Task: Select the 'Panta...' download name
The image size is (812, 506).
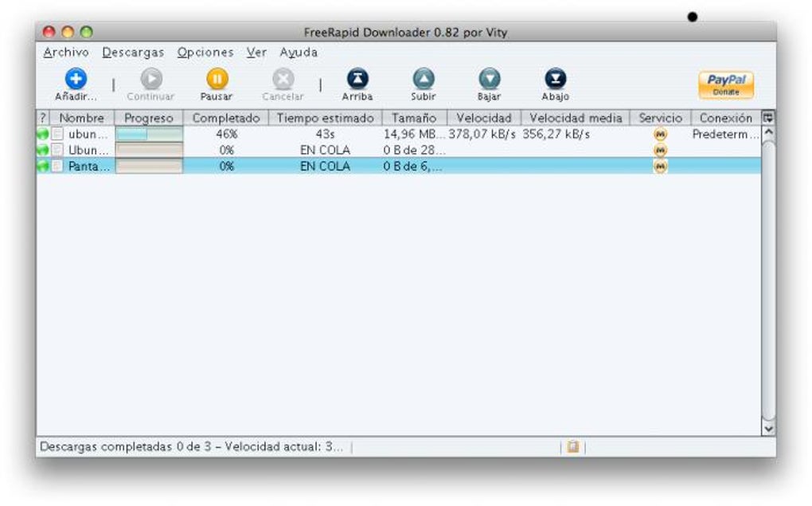Action: (88, 167)
